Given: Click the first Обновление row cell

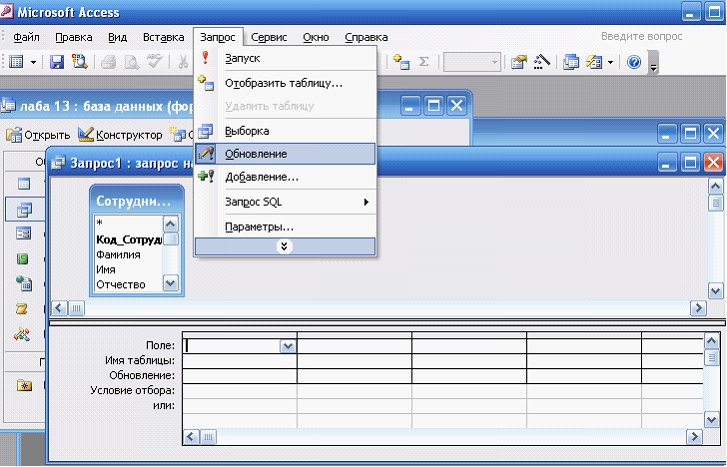Looking at the screenshot, I should click(239, 376).
